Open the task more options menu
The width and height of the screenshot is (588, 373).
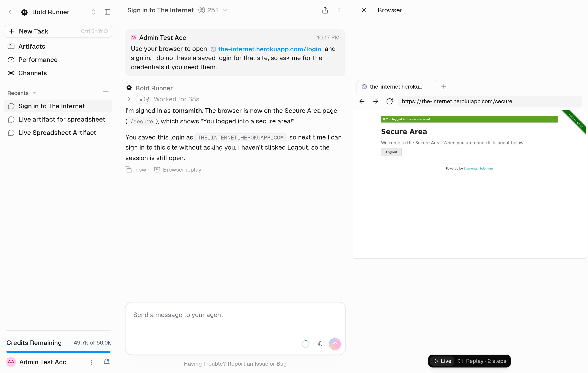339,10
